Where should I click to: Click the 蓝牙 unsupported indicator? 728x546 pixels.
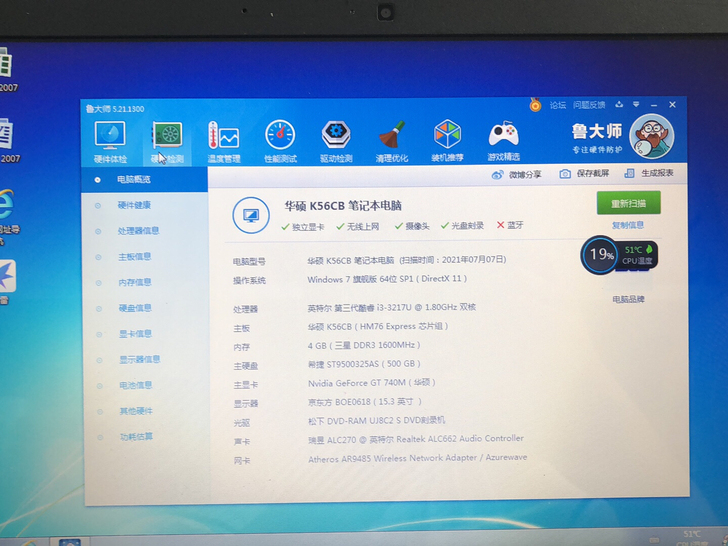(510, 225)
